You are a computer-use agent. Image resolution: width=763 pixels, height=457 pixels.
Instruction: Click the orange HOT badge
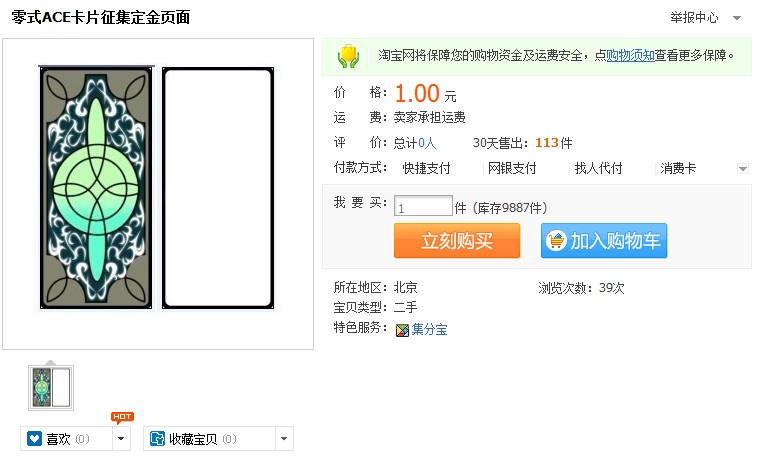[122, 417]
